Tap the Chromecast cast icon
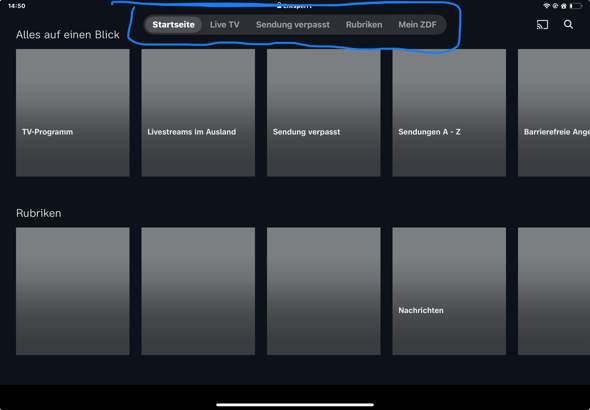The image size is (590, 410). click(x=542, y=25)
